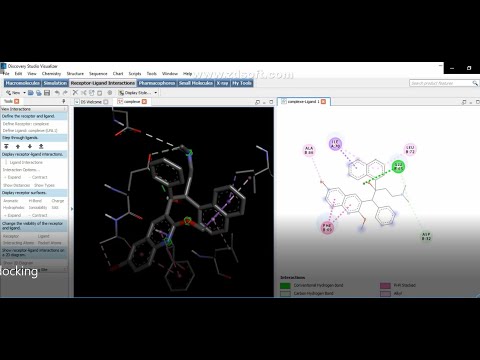
Task: Click the Cut scissors icon
Action: click(75, 93)
